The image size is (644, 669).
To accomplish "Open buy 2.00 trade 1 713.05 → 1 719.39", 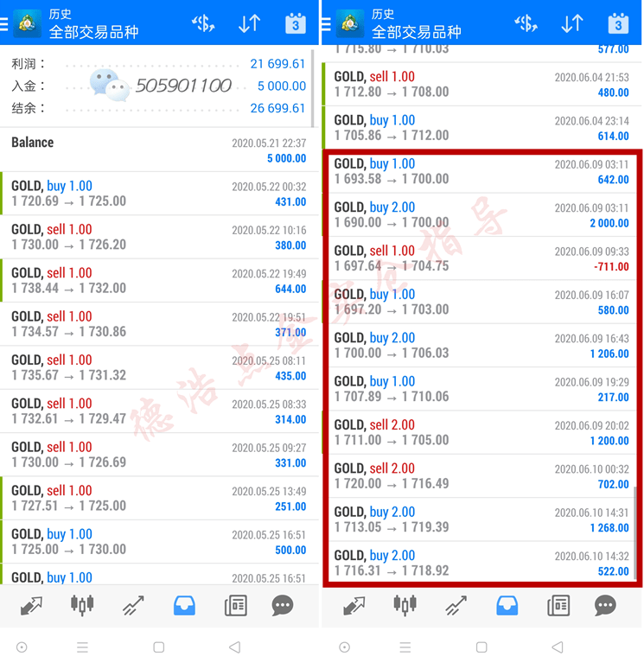I will pyautogui.click(x=481, y=519).
